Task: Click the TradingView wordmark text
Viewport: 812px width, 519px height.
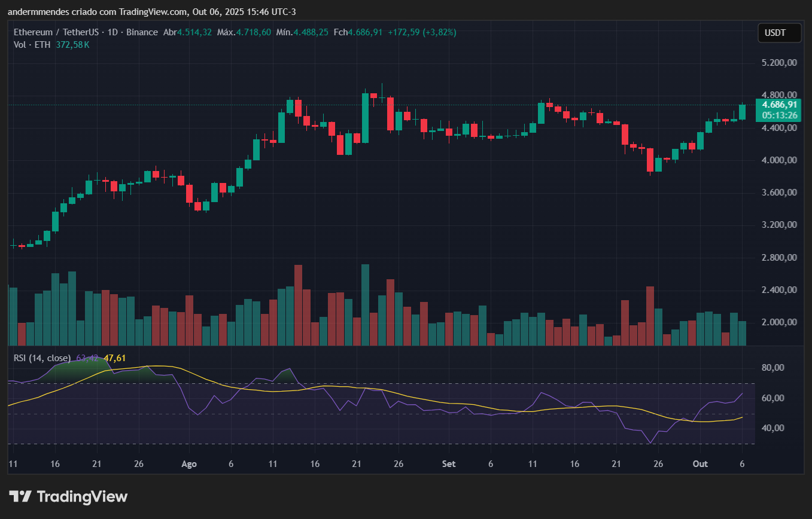Action: tap(82, 496)
